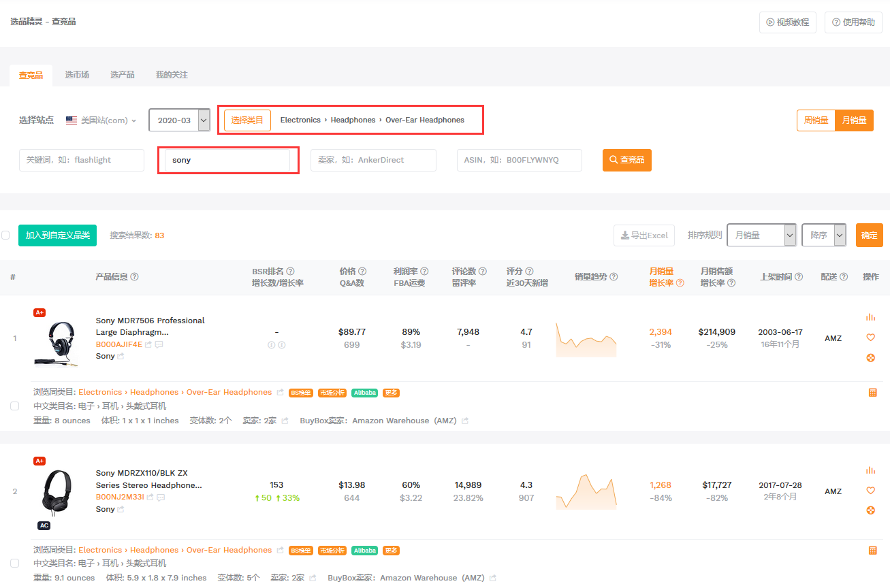This screenshot has height=588, width=890.
Task: Switch to 月销量 monthly sales toggle
Action: (x=855, y=120)
